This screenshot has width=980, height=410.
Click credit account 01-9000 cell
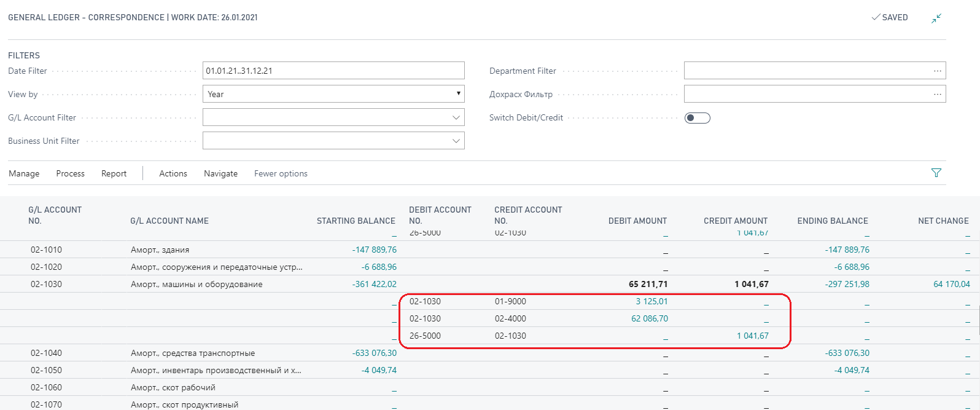click(x=510, y=301)
